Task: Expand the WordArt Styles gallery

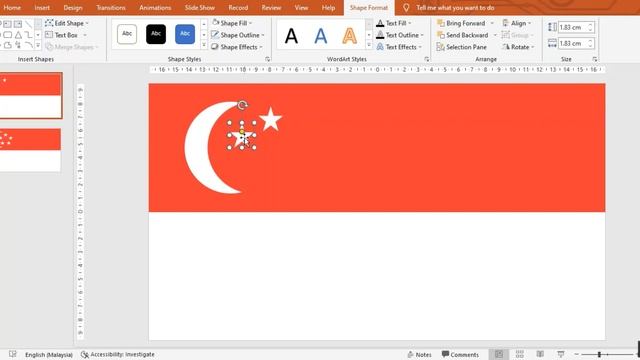Action: [x=369, y=45]
